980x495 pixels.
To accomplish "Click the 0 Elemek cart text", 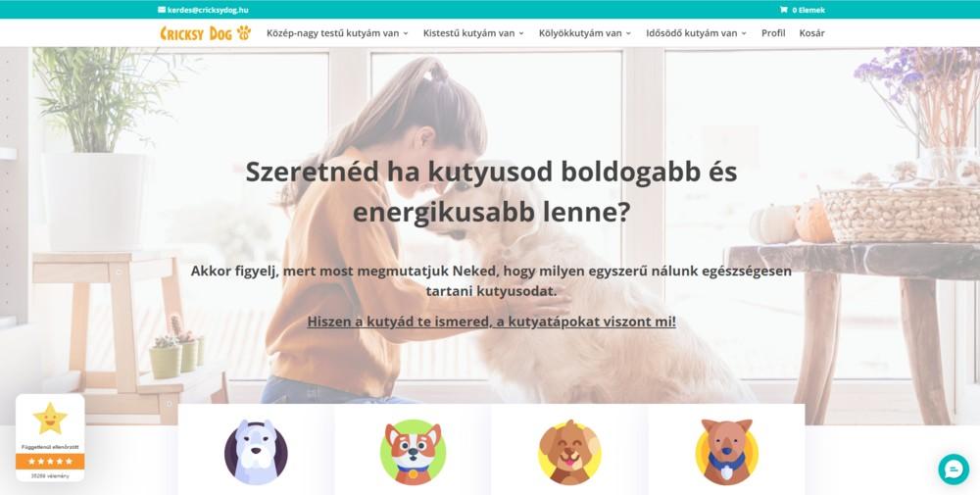I will pyautogui.click(x=808, y=10).
